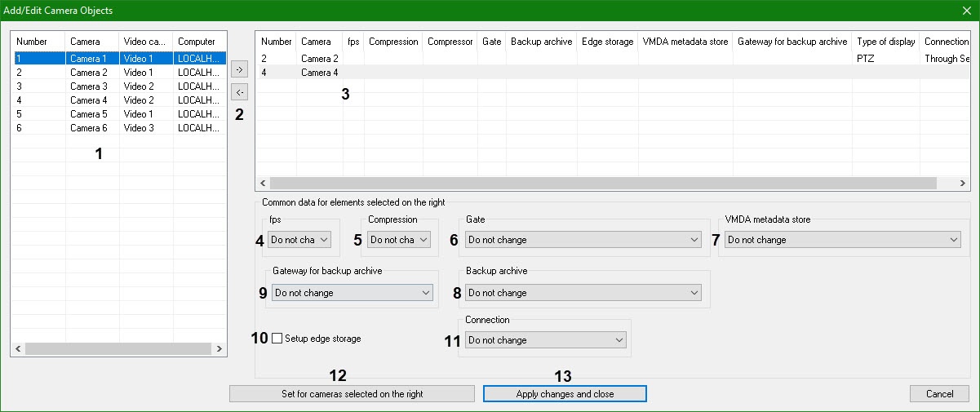The image size is (980, 412).
Task: Enable the Setup edge storage checkbox
Action: pyautogui.click(x=277, y=339)
